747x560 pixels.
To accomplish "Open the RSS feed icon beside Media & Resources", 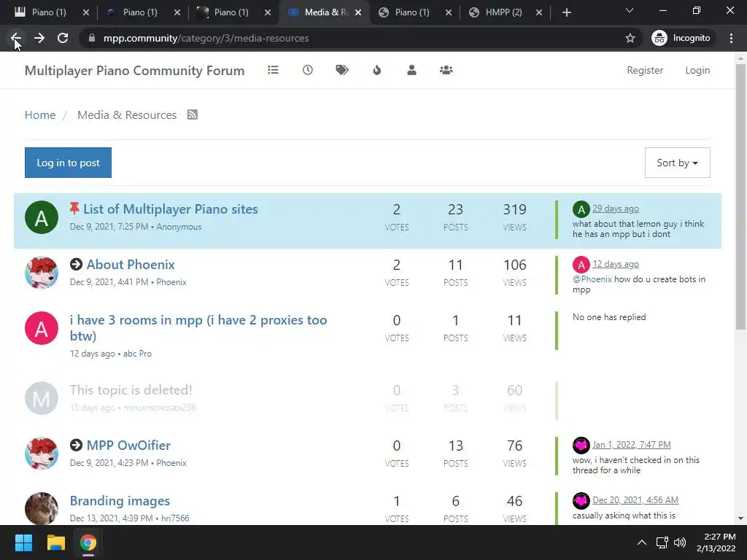I will point(193,114).
